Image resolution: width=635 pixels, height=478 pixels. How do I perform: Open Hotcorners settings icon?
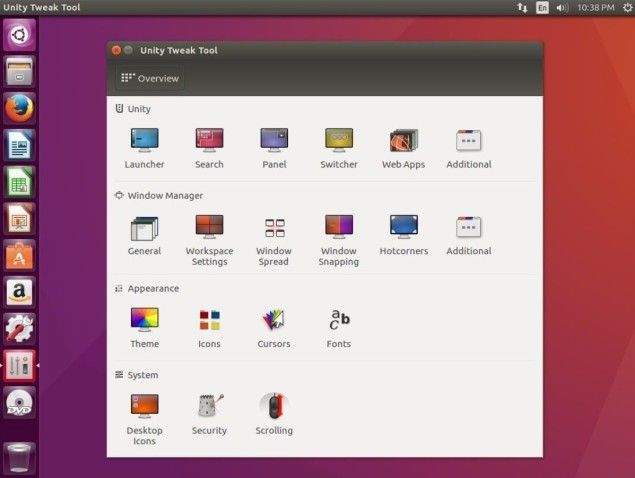pos(404,226)
